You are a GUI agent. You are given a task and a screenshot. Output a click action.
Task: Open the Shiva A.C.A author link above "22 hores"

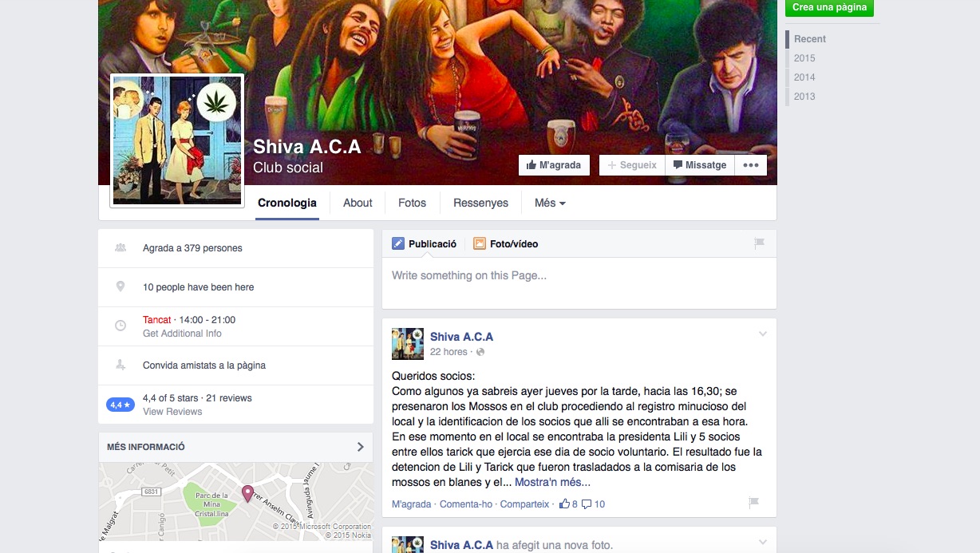pyautogui.click(x=461, y=337)
